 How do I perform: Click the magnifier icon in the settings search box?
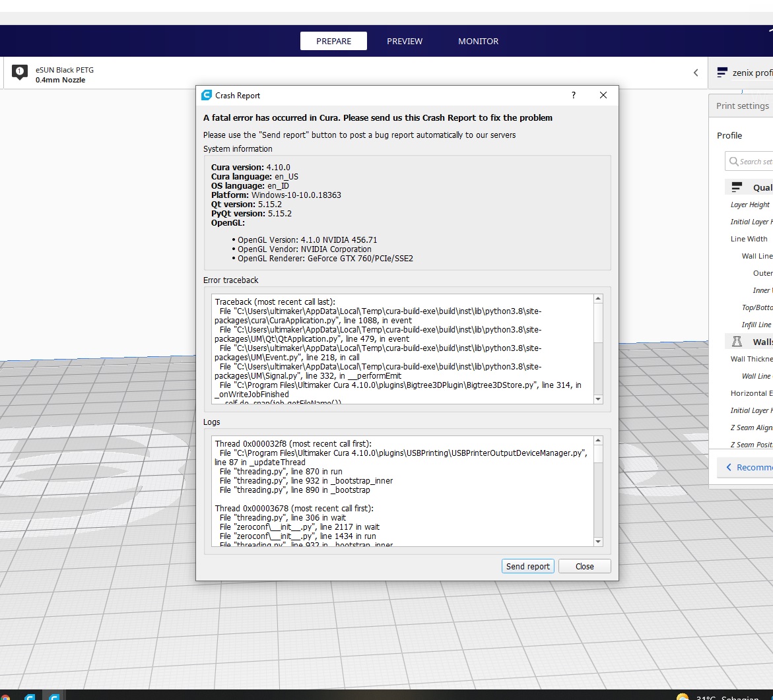[x=734, y=161]
